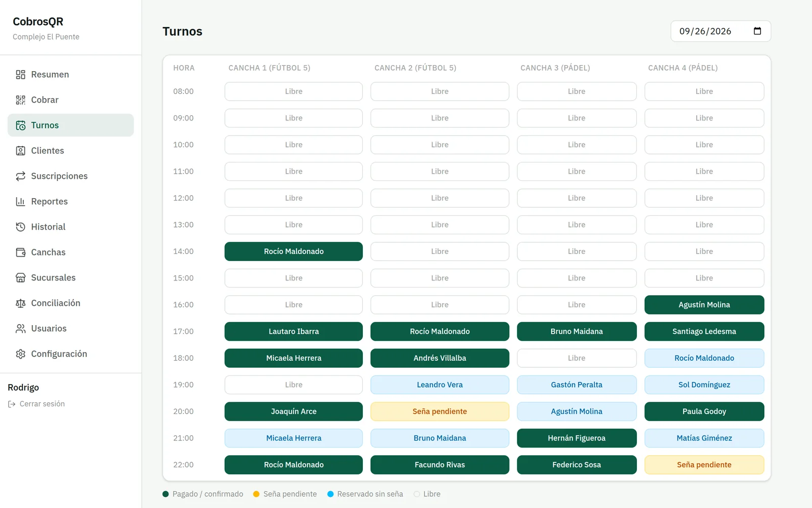
Task: Click the Suscripciones repeat arrows icon
Action: coord(20,176)
